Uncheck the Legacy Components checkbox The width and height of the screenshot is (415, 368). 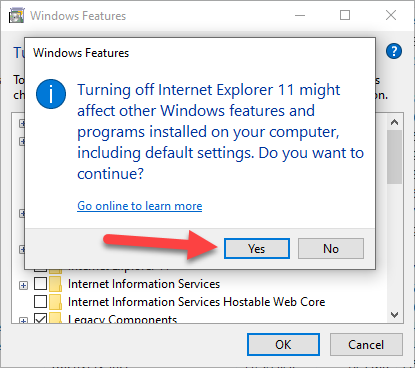pyautogui.click(x=40, y=318)
